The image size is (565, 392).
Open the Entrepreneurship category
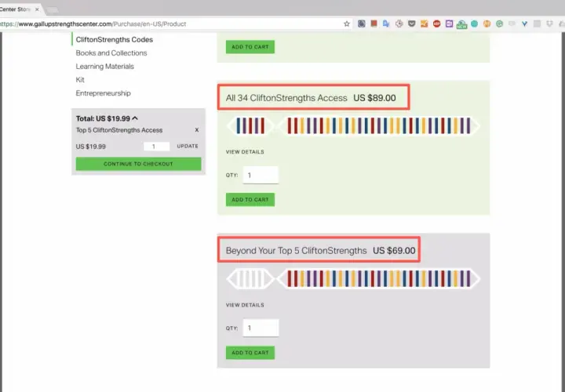pyautogui.click(x=103, y=93)
